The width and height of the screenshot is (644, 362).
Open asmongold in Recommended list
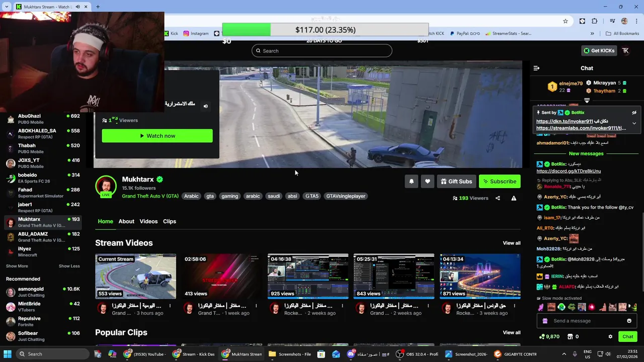coord(43,292)
